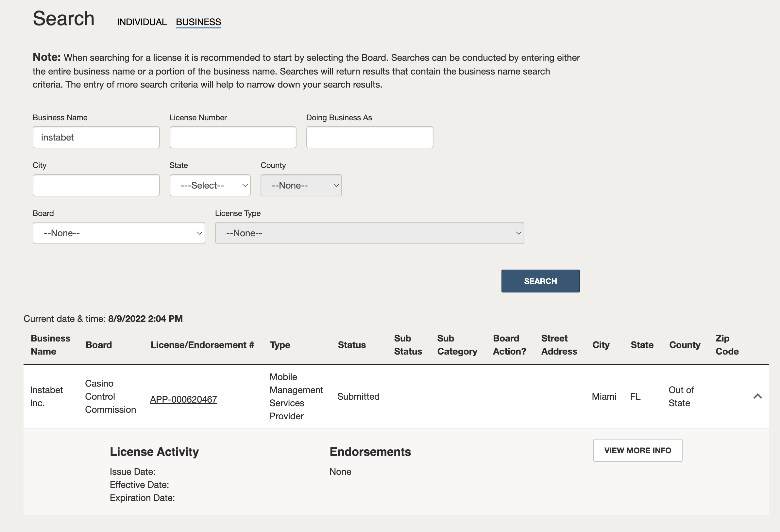Click VIEW MORE INFO button for Instabet
Screen dimensions: 780x532
tap(638, 450)
